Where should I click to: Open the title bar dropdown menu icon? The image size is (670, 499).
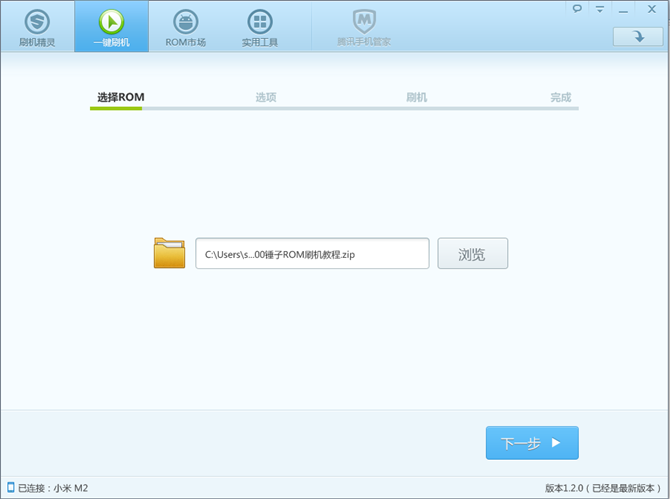pyautogui.click(x=600, y=9)
